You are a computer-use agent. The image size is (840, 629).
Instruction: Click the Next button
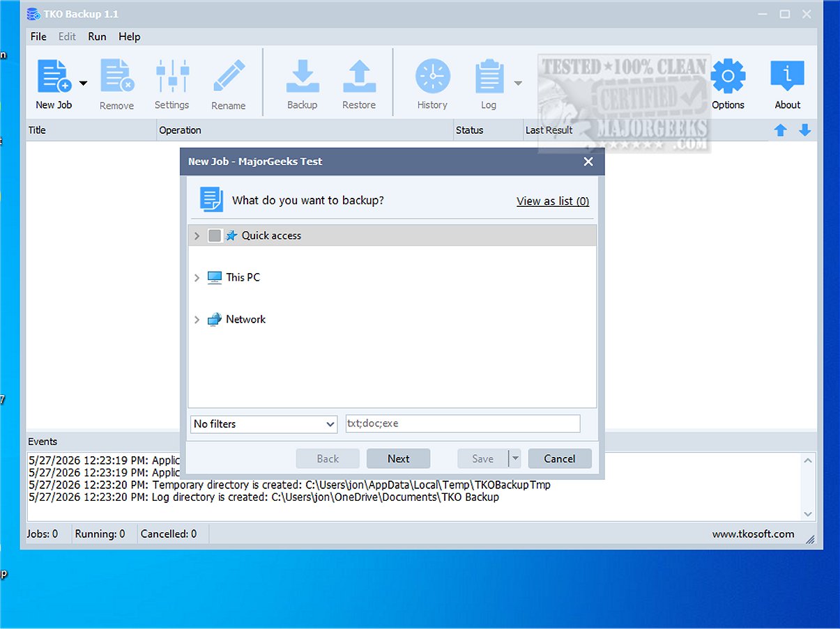pos(399,458)
